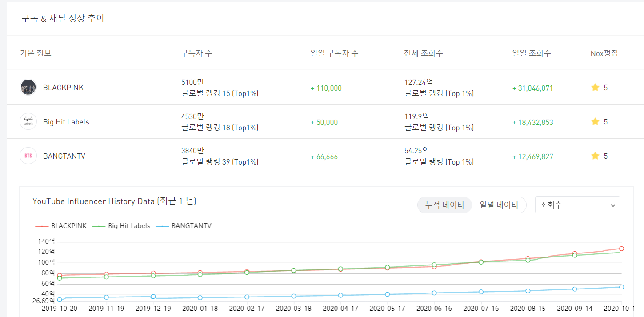644x317 pixels.
Task: Switch to 누적 데이터 view
Action: click(445, 205)
